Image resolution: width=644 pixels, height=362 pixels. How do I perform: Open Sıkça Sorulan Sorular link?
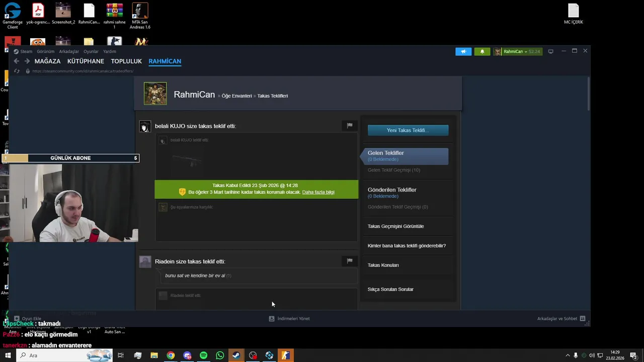(390, 289)
